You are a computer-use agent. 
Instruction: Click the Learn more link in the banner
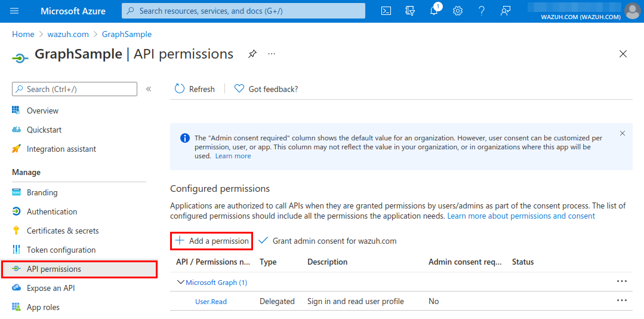233,156
